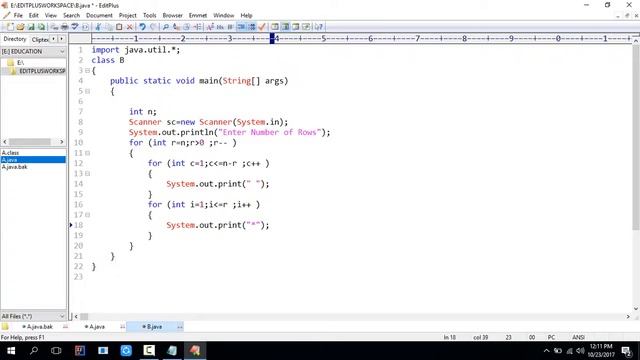Screen dimensions: 640x360
Task: Click EditPlus icon on the taskbar
Action: click(195, 351)
